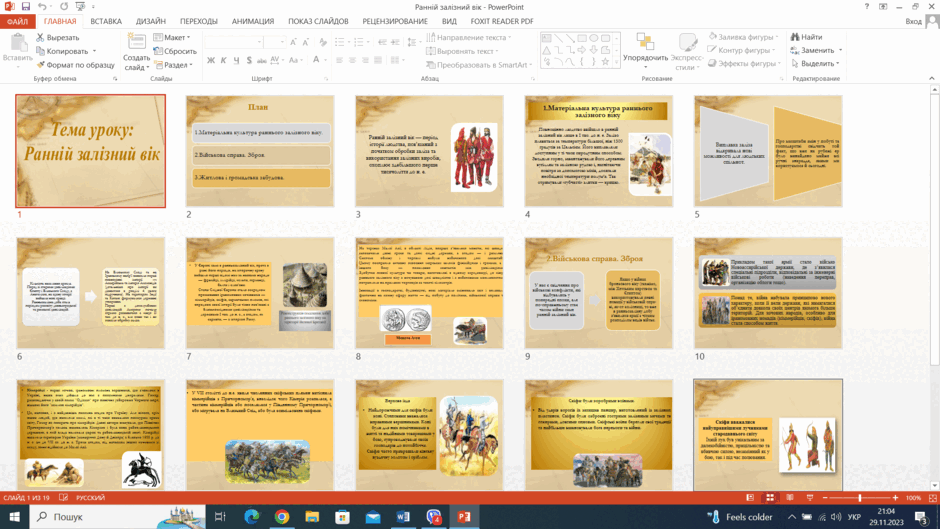940x529 pixels.
Task: Click the decrease font size icon
Action: (x=305, y=42)
